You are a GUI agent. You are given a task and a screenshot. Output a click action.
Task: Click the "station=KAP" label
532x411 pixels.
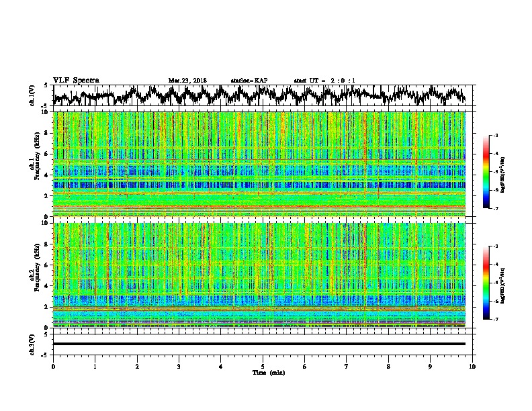249,81
